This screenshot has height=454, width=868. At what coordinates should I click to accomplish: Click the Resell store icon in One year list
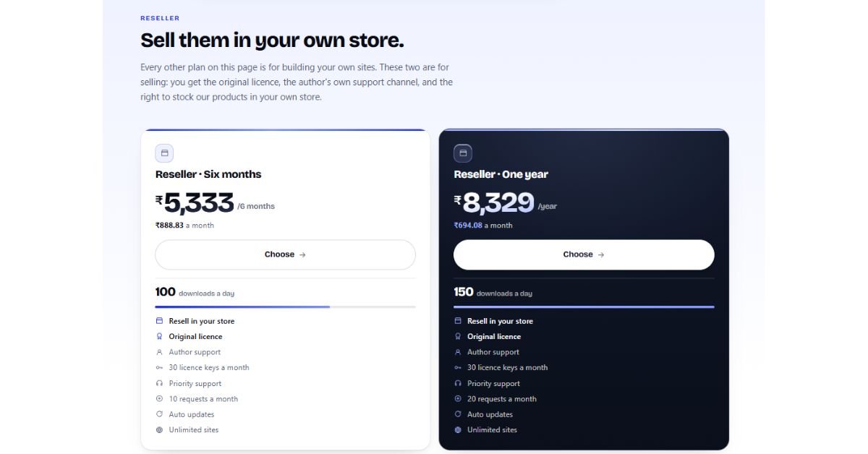(x=458, y=321)
